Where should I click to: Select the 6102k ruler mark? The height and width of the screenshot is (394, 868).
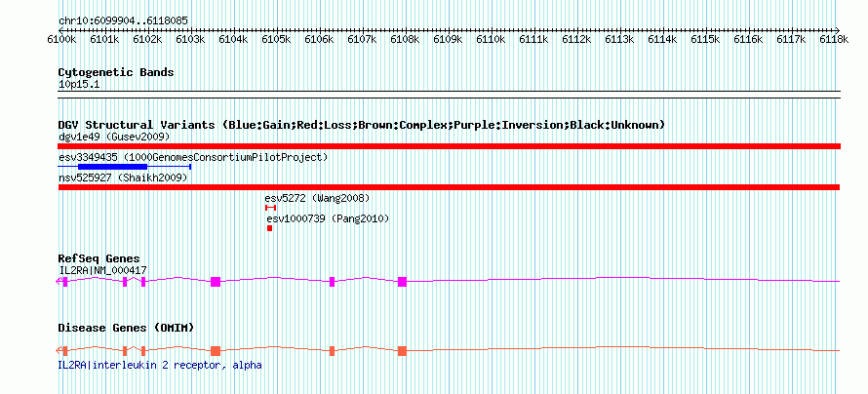click(146, 39)
